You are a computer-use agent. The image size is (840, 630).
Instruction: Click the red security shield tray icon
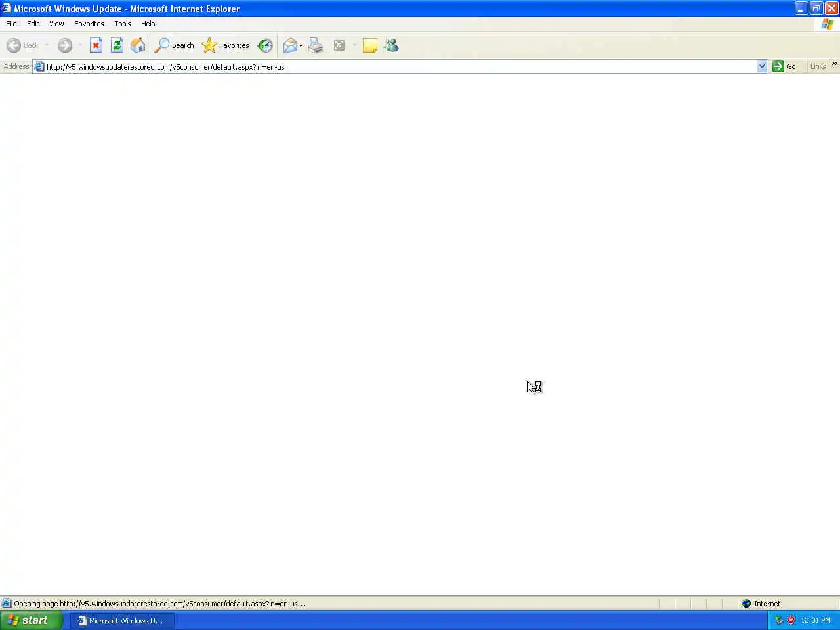(x=791, y=620)
